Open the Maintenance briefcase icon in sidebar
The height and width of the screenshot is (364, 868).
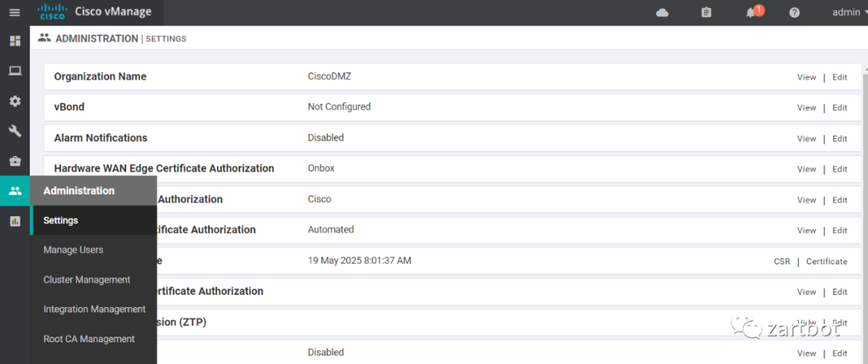(x=14, y=161)
